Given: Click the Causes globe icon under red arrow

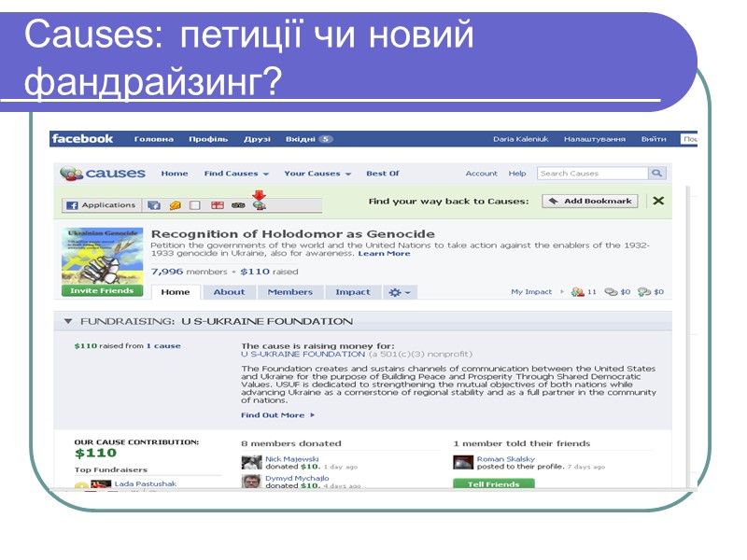Looking at the screenshot, I should pyautogui.click(x=260, y=205).
